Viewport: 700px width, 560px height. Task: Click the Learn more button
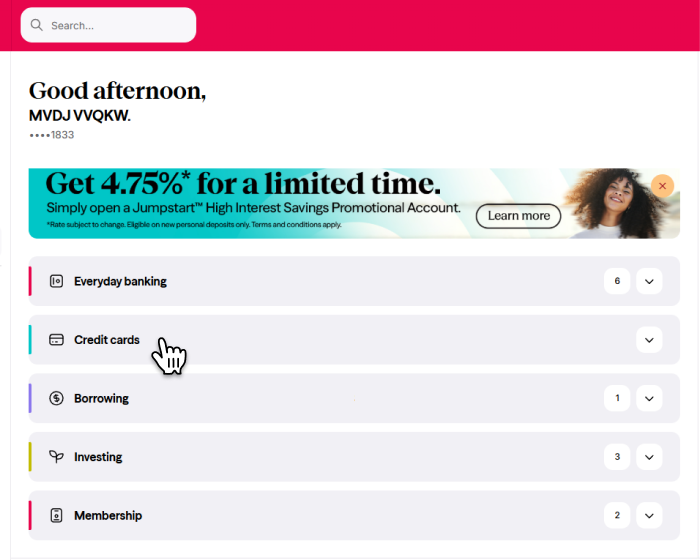(x=518, y=215)
